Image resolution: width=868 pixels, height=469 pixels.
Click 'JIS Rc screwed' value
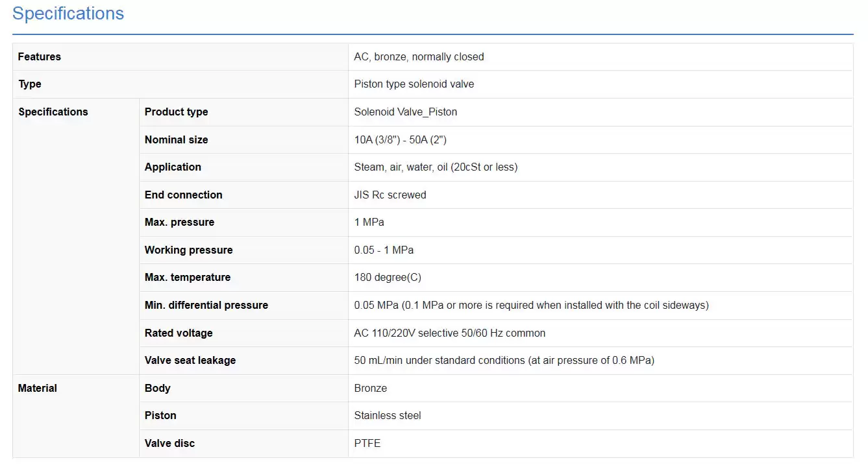[390, 195]
